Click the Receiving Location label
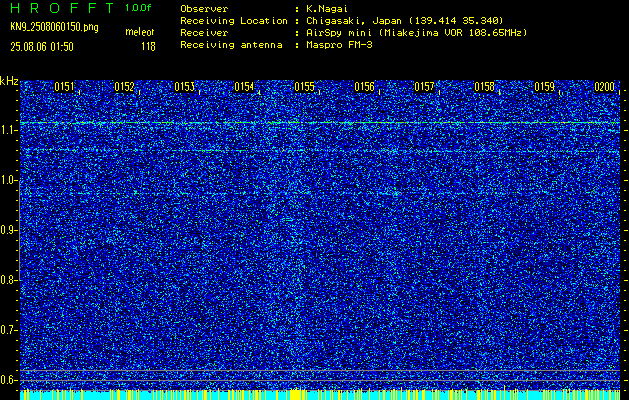 (x=234, y=20)
